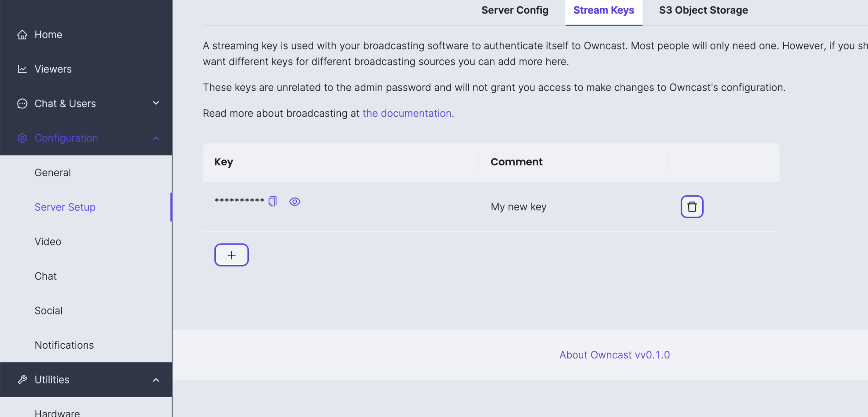Expand the Chat & Users chevron
Screen dimensions: 868x417
pyautogui.click(x=156, y=103)
